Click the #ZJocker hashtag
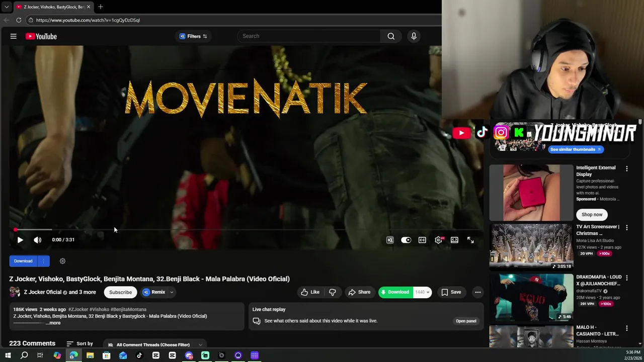This screenshot has width=644, height=362. [77, 309]
